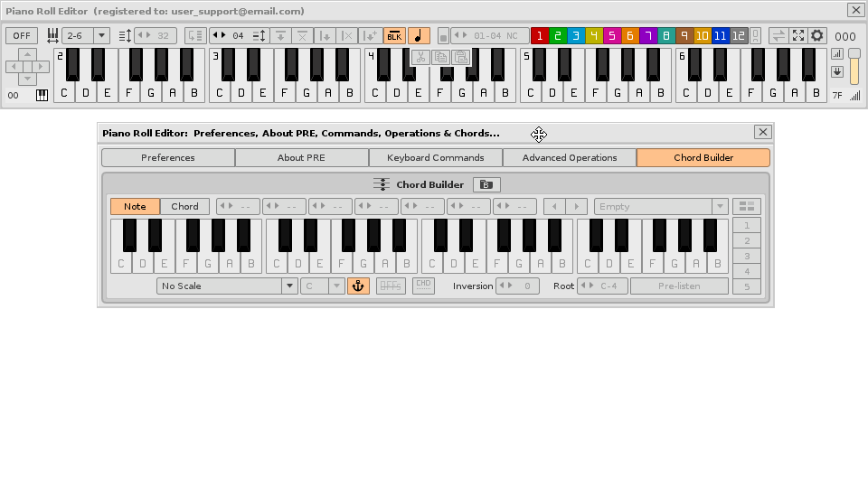Click the fullscreen expand arrows icon
This screenshot has height=478, width=868.
pyautogui.click(x=798, y=36)
